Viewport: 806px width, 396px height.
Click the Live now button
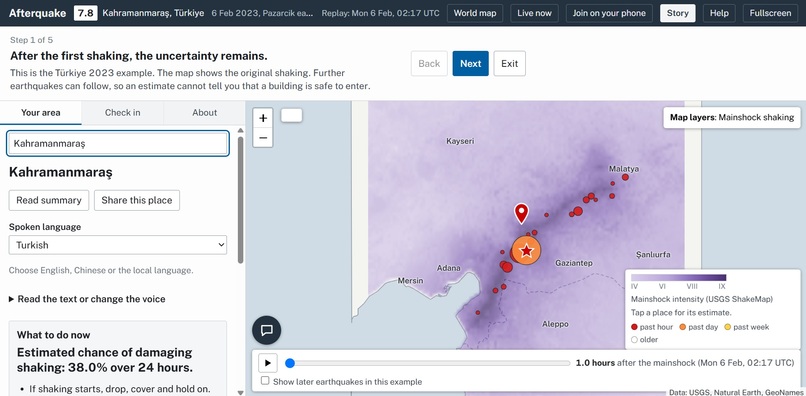[535, 13]
